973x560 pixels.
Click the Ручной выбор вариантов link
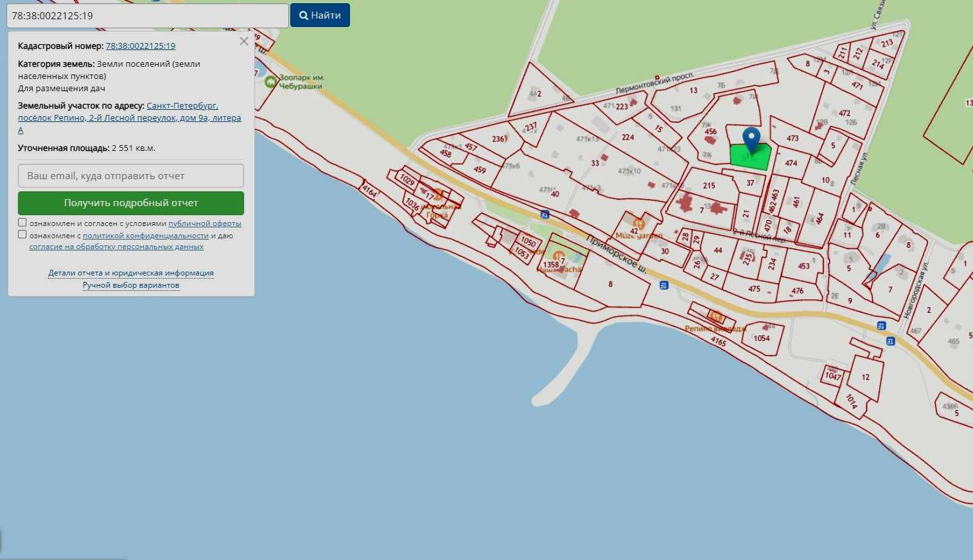click(x=131, y=285)
